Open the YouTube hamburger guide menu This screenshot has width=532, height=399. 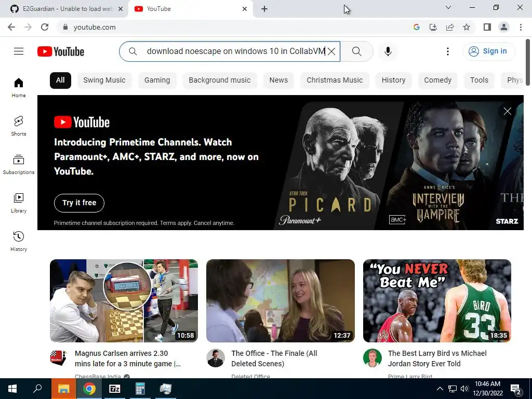19,51
